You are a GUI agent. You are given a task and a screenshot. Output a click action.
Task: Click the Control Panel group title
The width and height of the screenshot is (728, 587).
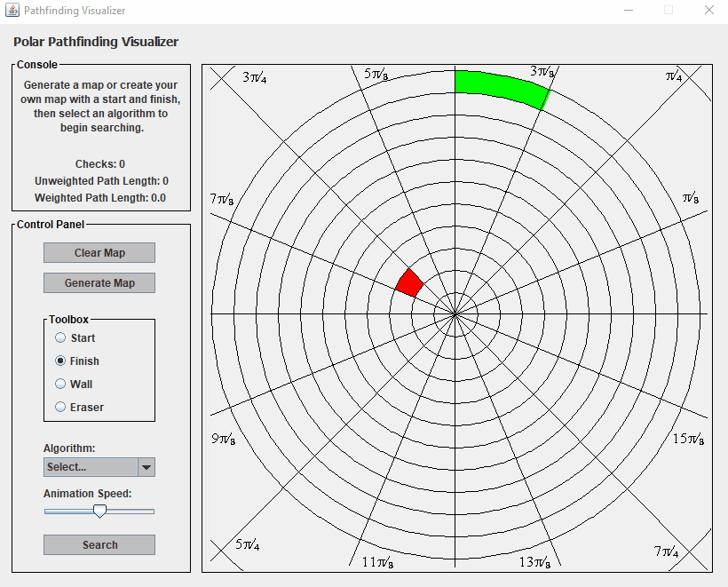(51, 225)
